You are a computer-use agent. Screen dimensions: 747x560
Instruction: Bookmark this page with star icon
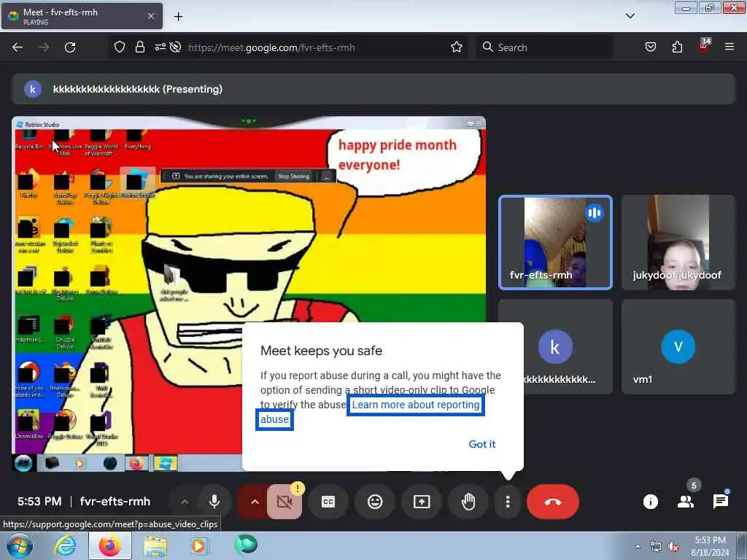[457, 47]
